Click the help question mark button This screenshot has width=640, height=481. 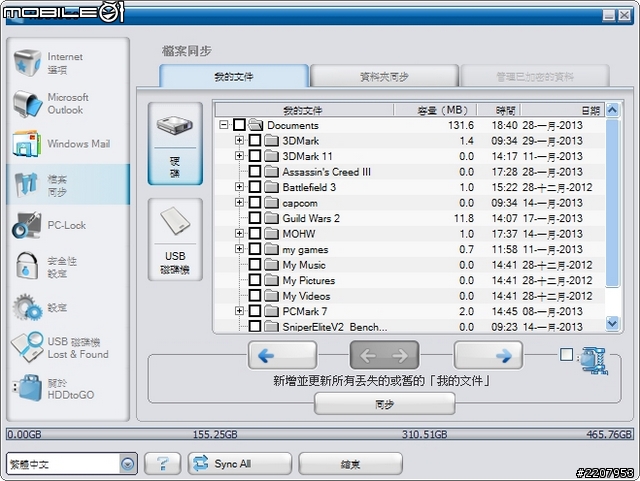point(162,464)
